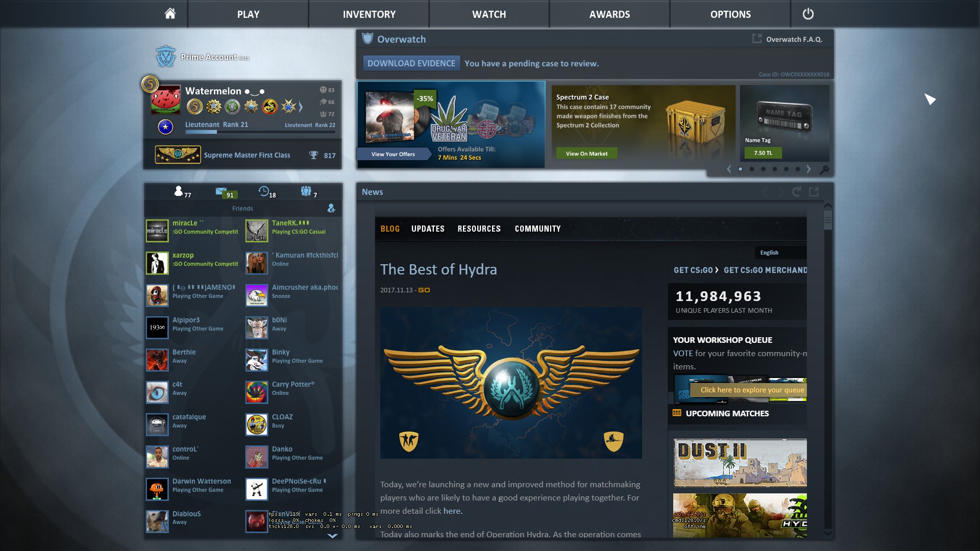Image resolution: width=980 pixels, height=551 pixels.
Task: Click the store magnifier search icon
Action: coord(824,169)
